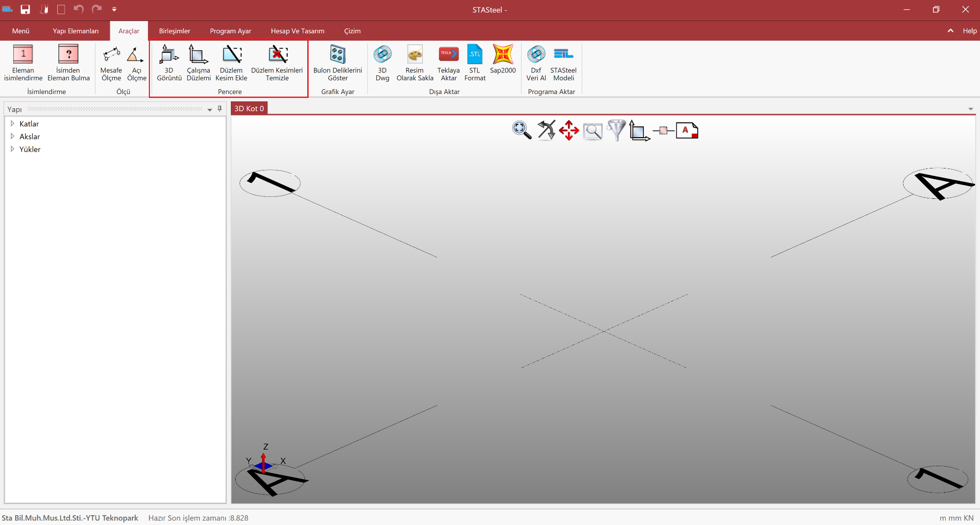This screenshot has width=980, height=525.
Task: Open the Mesafe Ölçme distance tool
Action: tap(111, 55)
